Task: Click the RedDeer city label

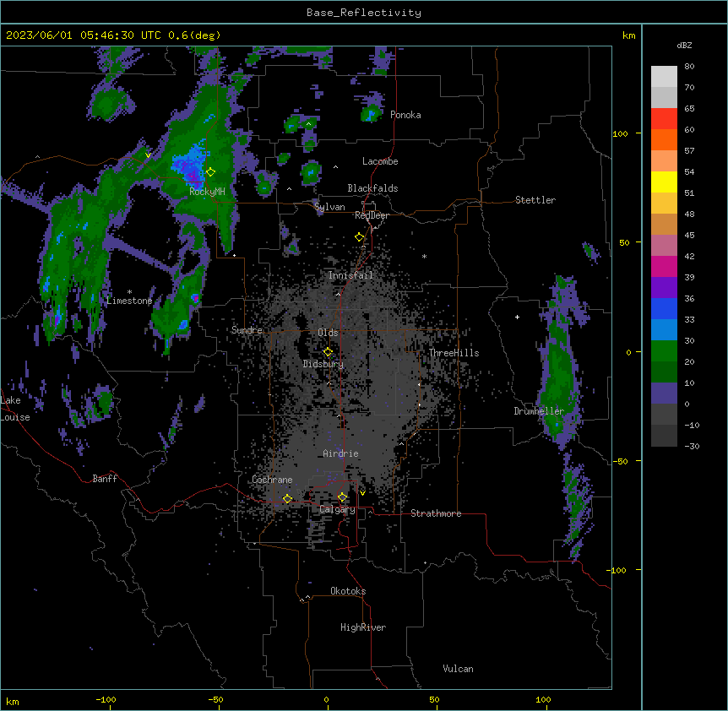Action: click(x=372, y=215)
